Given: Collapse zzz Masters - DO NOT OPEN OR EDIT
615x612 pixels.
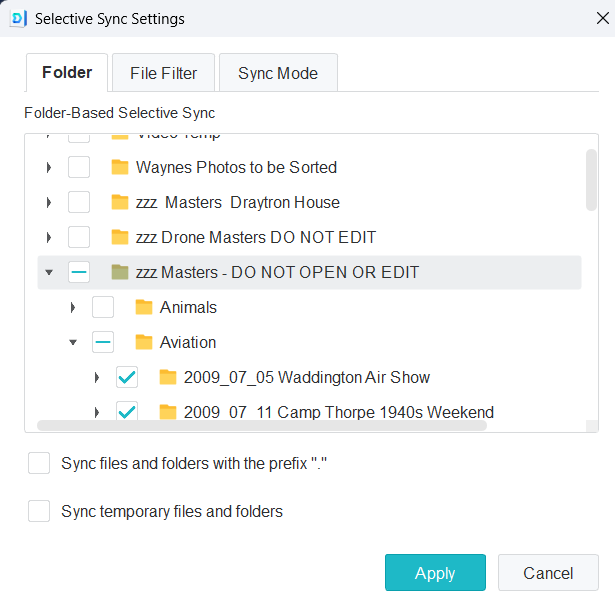Looking at the screenshot, I should pyautogui.click(x=49, y=272).
